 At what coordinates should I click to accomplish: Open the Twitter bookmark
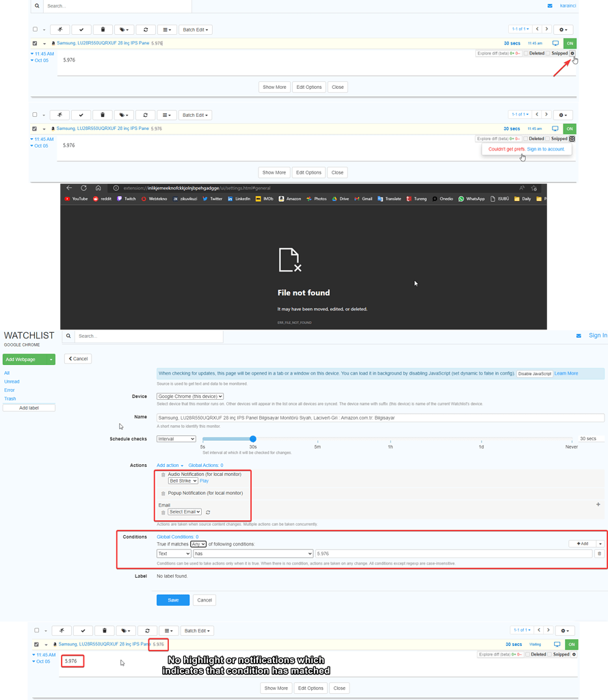(x=212, y=199)
